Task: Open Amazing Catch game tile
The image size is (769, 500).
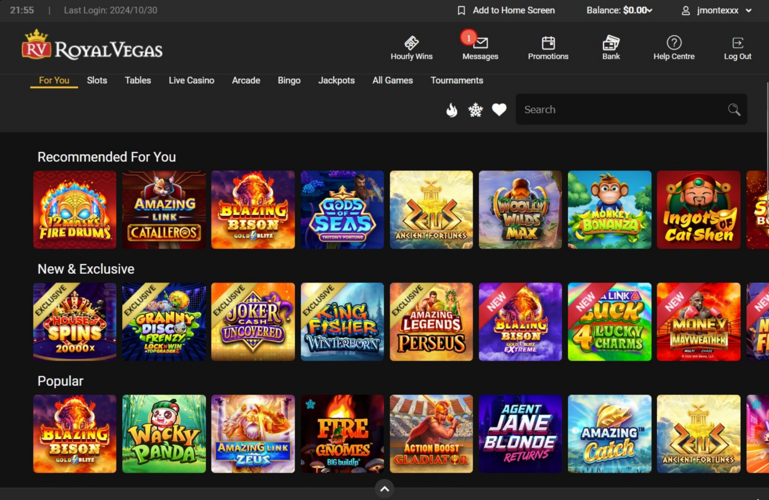Action: click(610, 434)
